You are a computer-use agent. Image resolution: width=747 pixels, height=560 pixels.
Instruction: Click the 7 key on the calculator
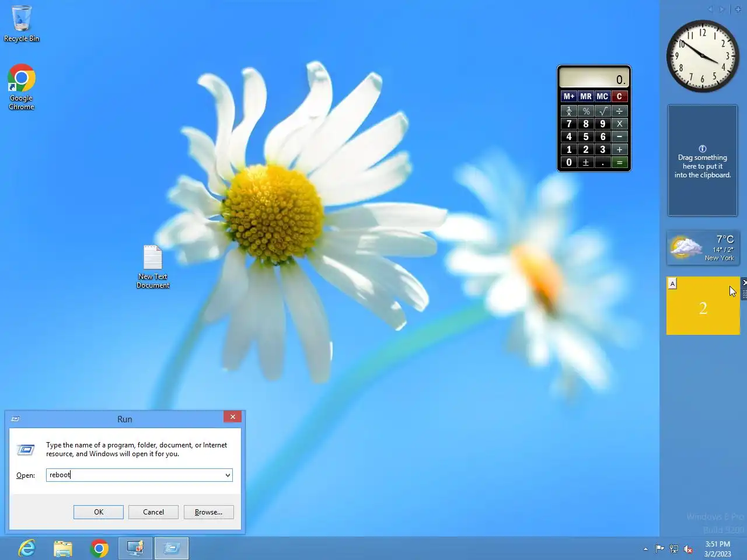coord(569,124)
